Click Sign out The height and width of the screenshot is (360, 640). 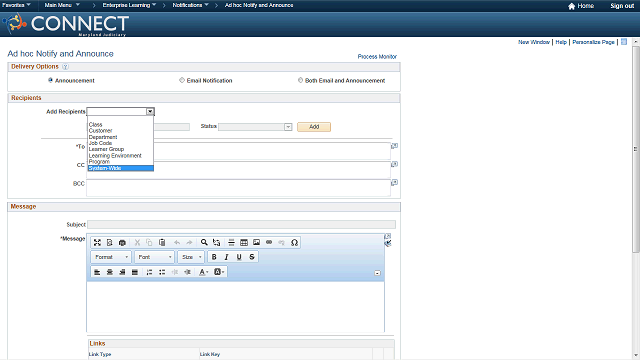[x=622, y=6]
